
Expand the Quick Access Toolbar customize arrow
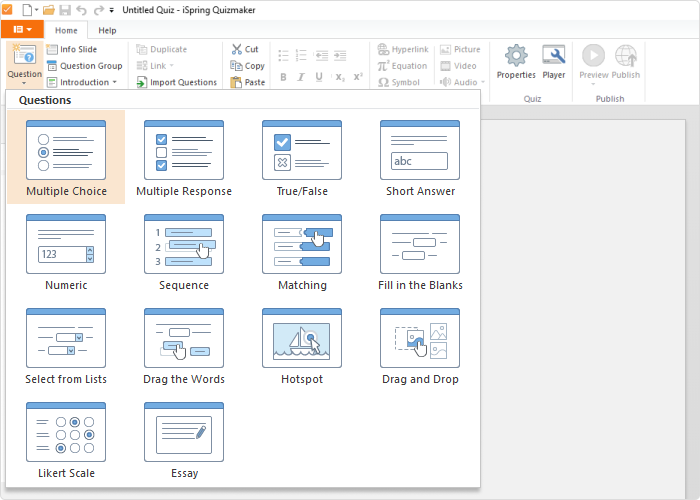(x=112, y=10)
